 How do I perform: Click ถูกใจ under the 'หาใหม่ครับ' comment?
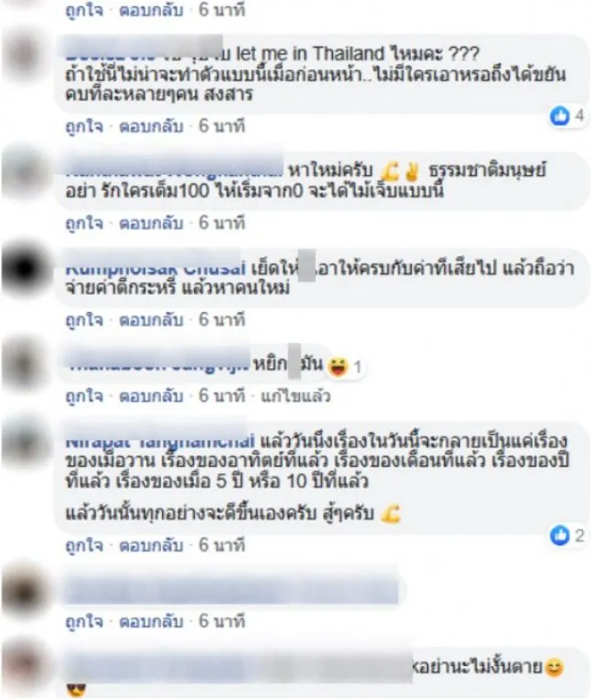84,222
